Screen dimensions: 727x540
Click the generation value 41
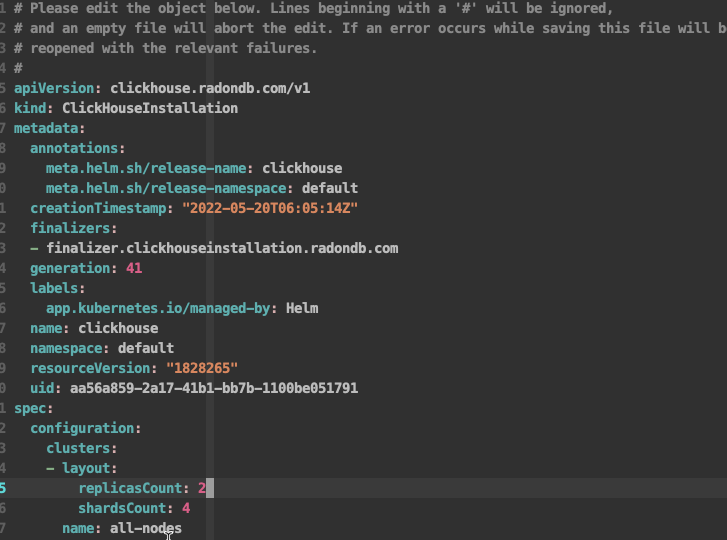coord(134,268)
